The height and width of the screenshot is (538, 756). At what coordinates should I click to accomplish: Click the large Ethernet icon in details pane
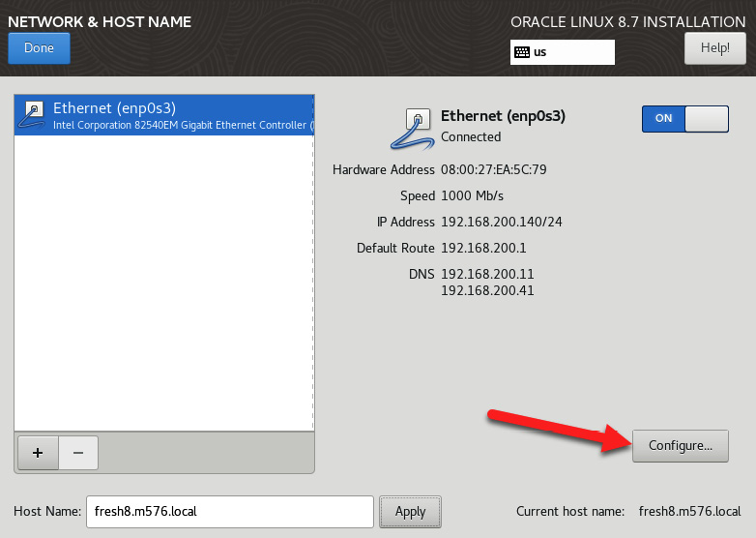coord(412,129)
